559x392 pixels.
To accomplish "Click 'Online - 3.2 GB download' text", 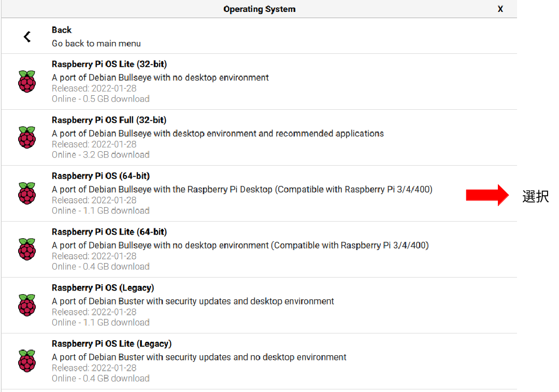I will coord(101,155).
